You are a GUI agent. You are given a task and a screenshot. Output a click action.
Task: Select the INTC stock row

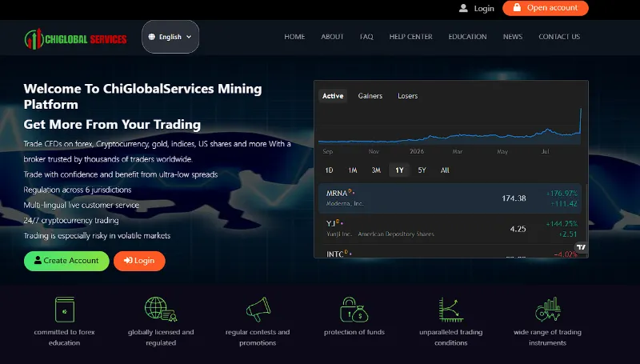pos(450,251)
